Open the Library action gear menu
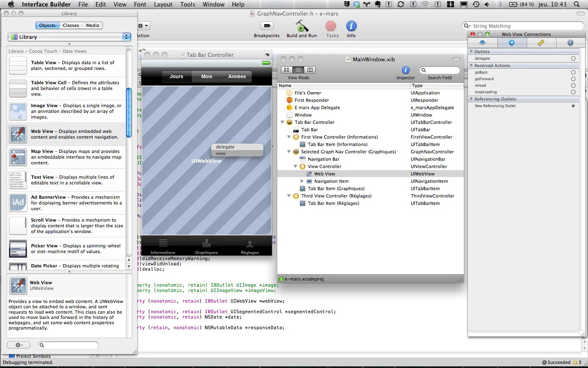This screenshot has height=368, width=588. point(19,345)
